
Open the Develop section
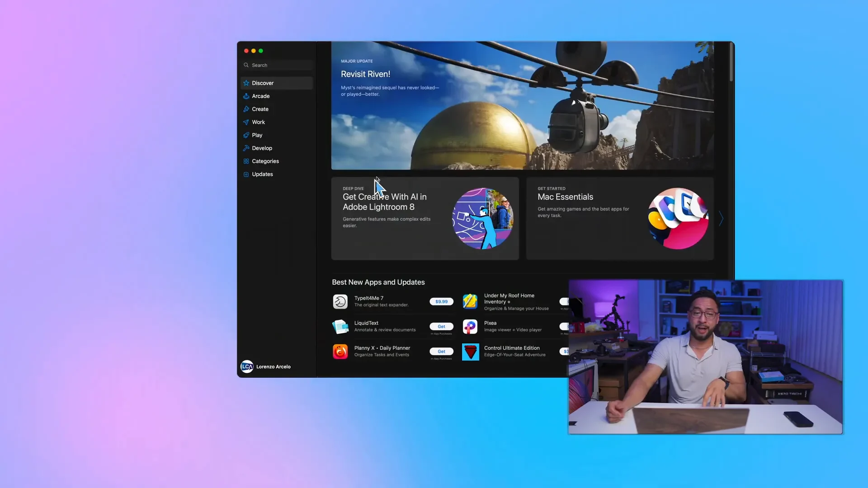point(277,148)
